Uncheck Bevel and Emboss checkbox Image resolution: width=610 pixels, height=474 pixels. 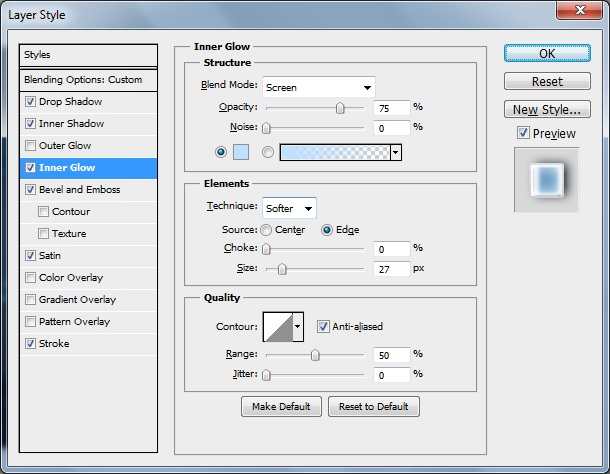30,190
